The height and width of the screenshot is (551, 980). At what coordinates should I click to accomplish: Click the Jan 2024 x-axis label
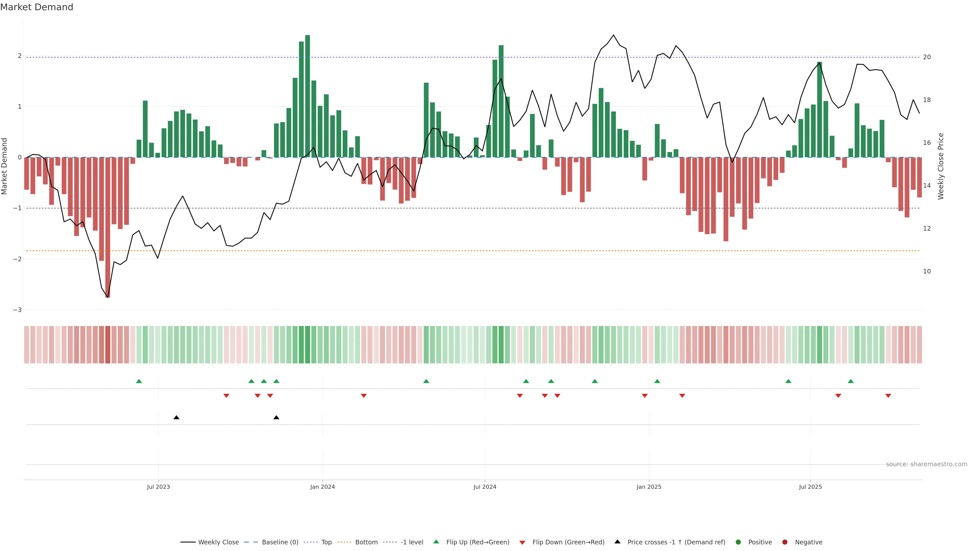322,487
